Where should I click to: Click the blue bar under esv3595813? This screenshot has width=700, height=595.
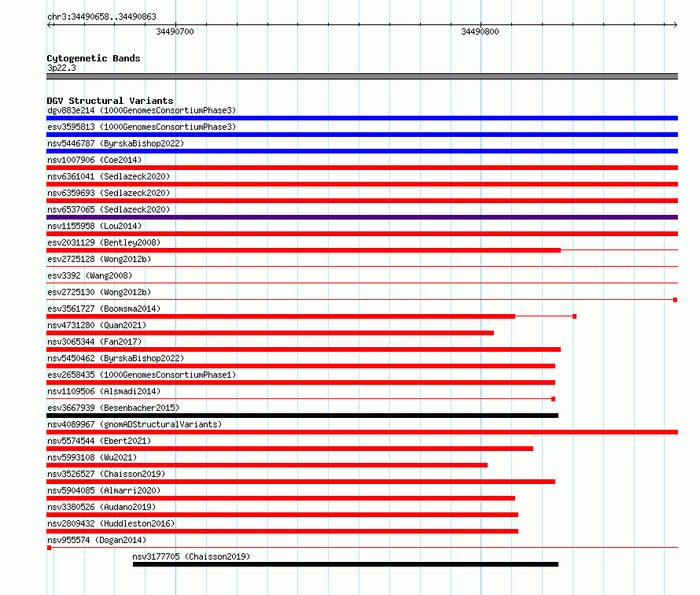[362, 135]
